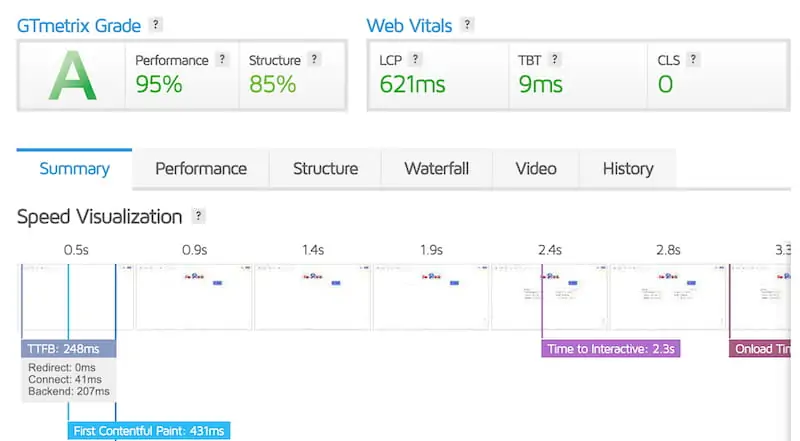Select the filmstrip frame under 0.9s
800x441 pixels.
[x=194, y=296]
